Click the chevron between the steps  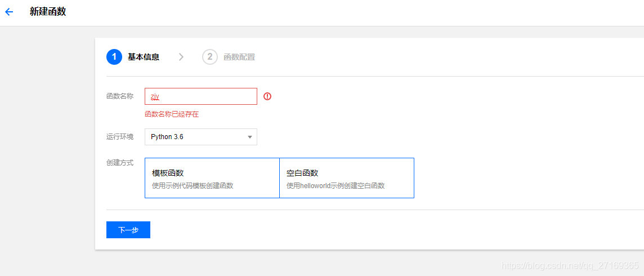[x=181, y=57]
